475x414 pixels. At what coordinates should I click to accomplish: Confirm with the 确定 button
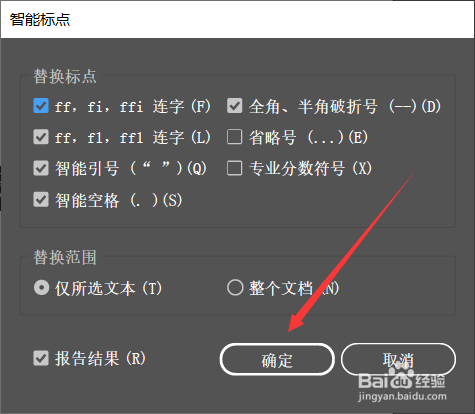click(x=277, y=360)
